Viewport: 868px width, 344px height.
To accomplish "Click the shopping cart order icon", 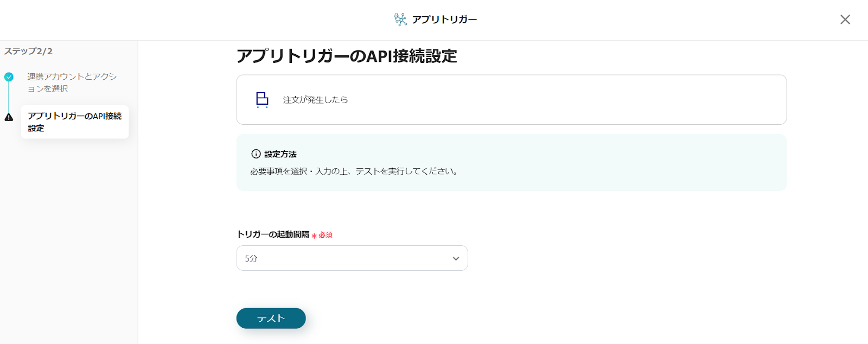I will [x=262, y=100].
